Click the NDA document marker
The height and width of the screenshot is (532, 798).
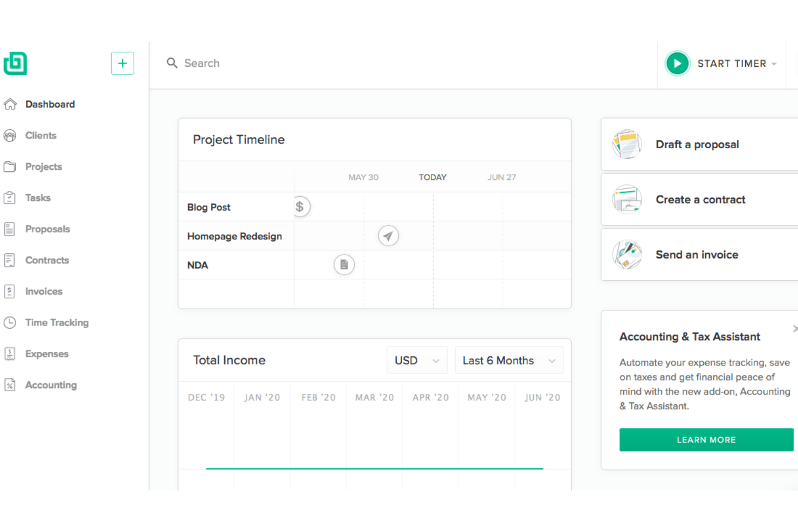(x=344, y=265)
